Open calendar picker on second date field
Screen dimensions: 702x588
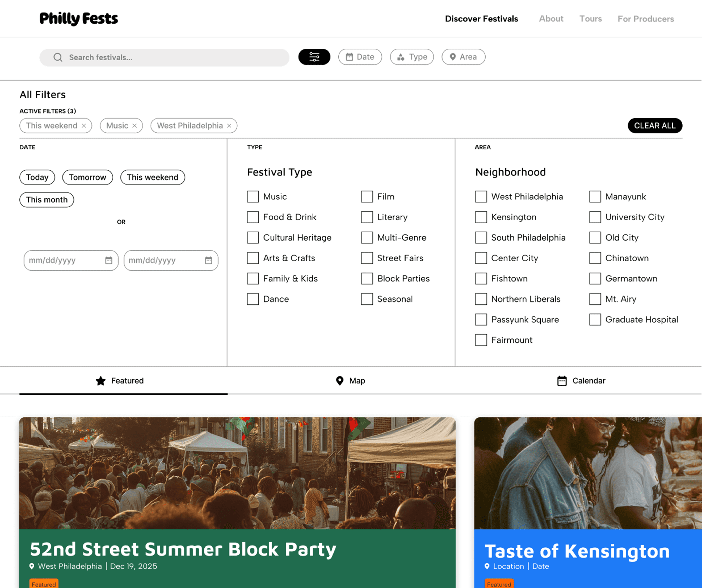(209, 260)
